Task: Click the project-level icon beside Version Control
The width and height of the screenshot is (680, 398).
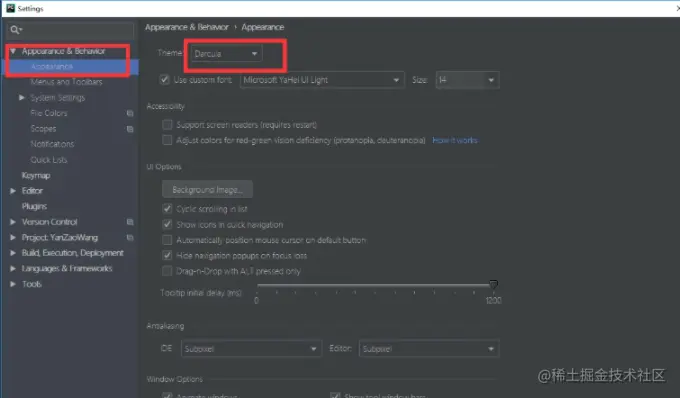Action: click(130, 222)
